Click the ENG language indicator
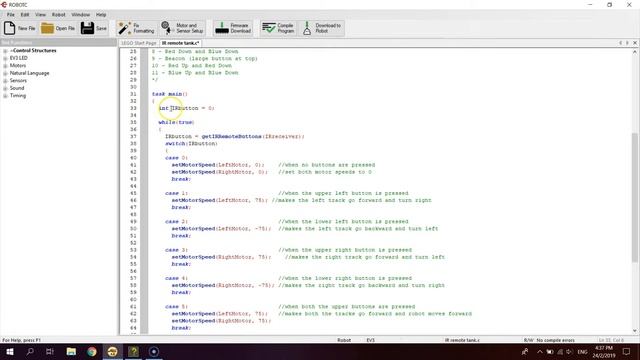640x360 pixels. click(x=582, y=352)
